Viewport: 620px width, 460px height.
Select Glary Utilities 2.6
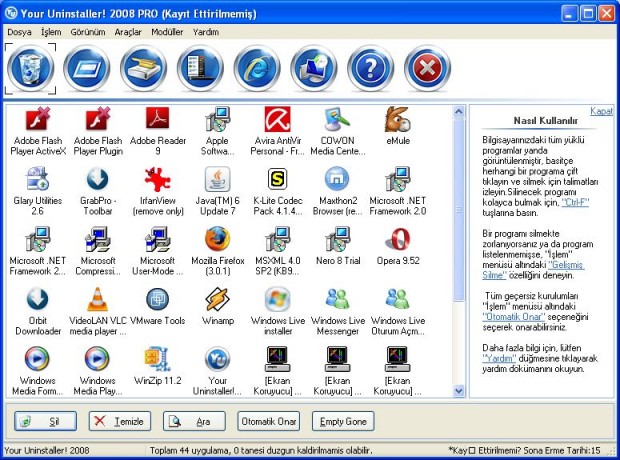click(38, 191)
